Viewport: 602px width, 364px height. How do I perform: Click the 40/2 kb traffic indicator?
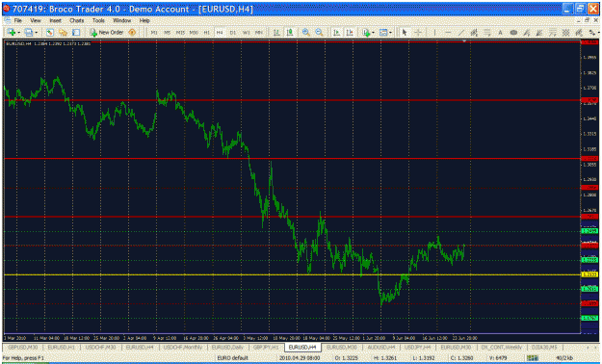pos(564,358)
